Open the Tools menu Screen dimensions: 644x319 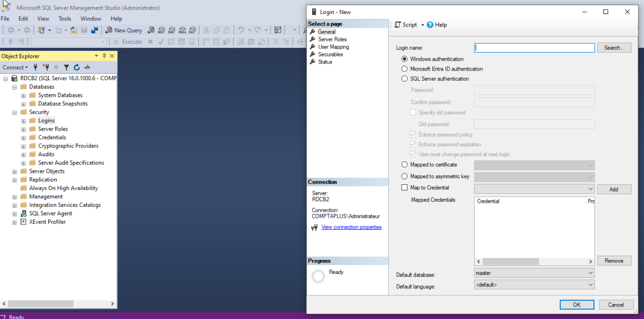click(65, 19)
